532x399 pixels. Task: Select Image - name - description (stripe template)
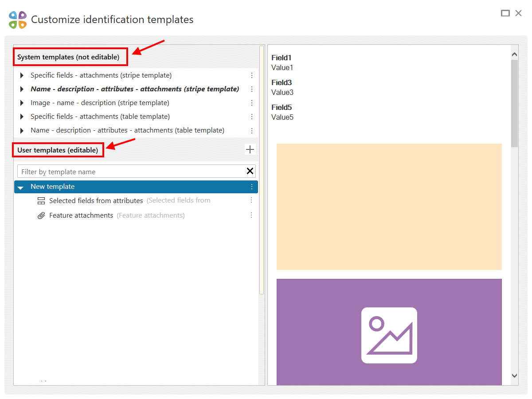(x=100, y=103)
